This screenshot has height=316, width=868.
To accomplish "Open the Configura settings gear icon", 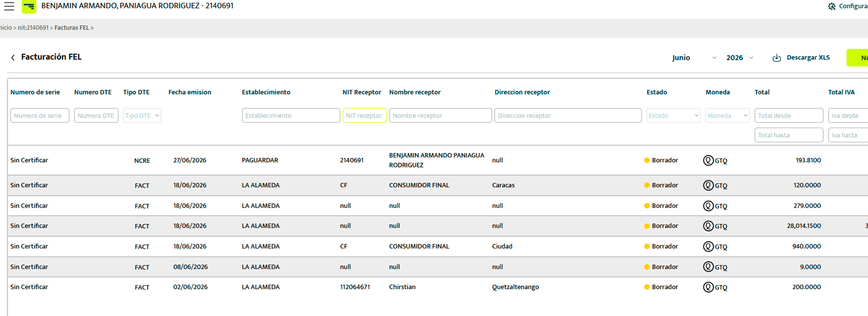I will [x=831, y=6].
